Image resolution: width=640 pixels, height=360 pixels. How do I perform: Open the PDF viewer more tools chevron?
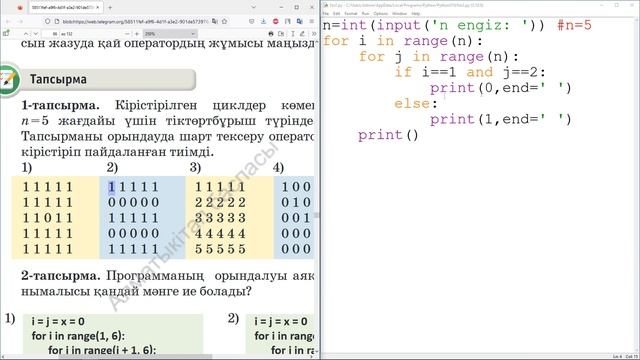click(314, 33)
